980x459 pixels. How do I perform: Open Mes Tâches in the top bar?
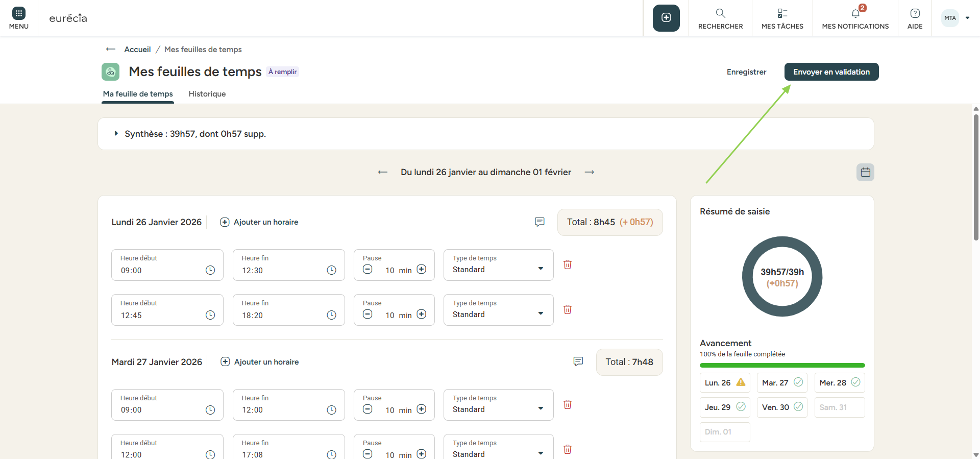tap(782, 18)
